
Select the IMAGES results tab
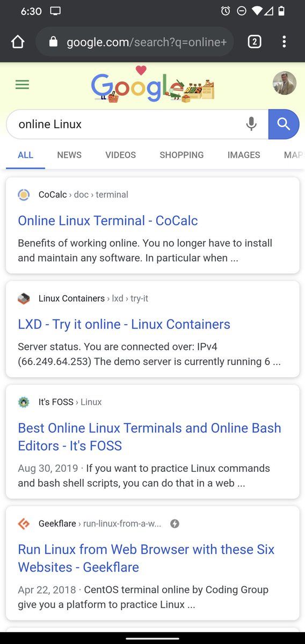244,155
